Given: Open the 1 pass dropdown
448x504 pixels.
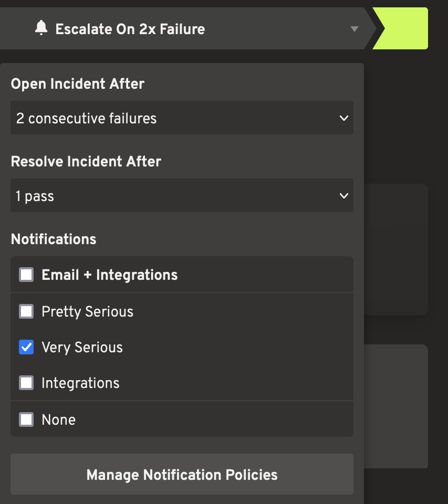Looking at the screenshot, I should [182, 195].
